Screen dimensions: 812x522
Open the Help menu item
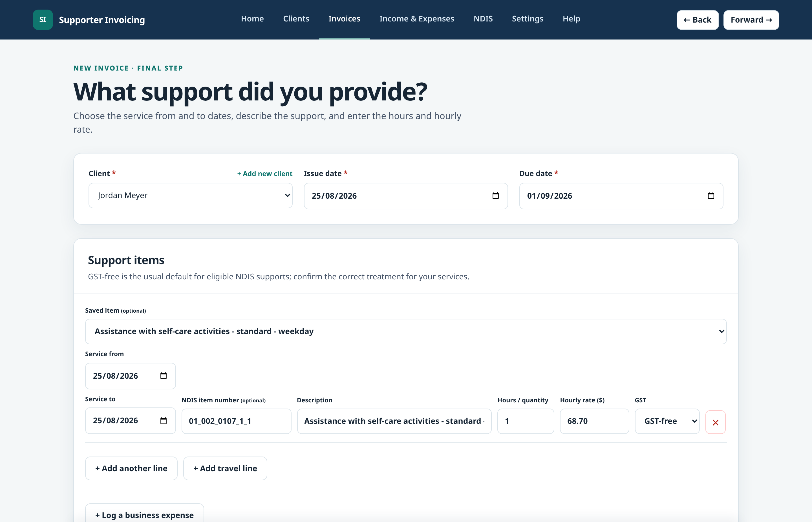(x=571, y=19)
